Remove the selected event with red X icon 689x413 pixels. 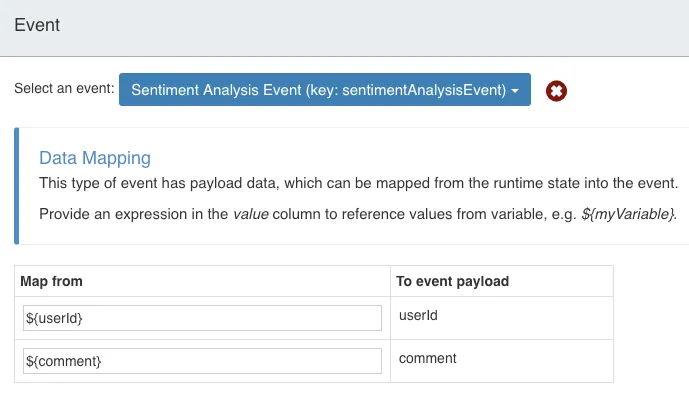point(556,91)
